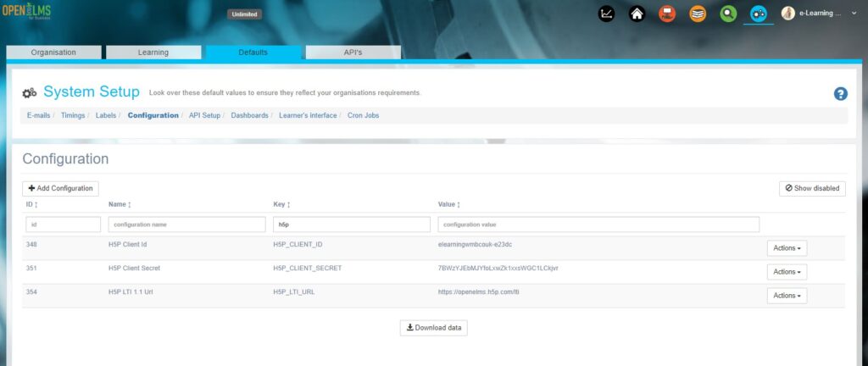Go to the home icon
Screen dimensions: 868x366
(637, 14)
